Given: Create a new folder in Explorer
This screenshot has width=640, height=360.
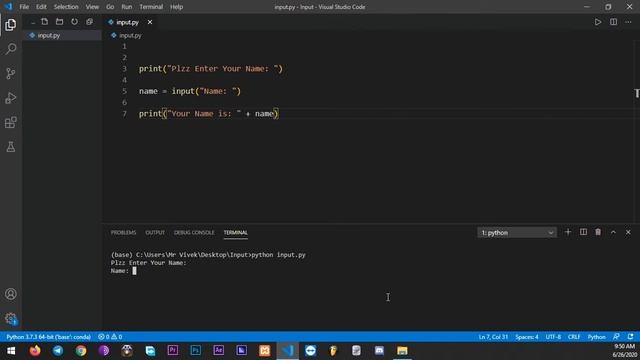Looking at the screenshot, I should [x=60, y=22].
